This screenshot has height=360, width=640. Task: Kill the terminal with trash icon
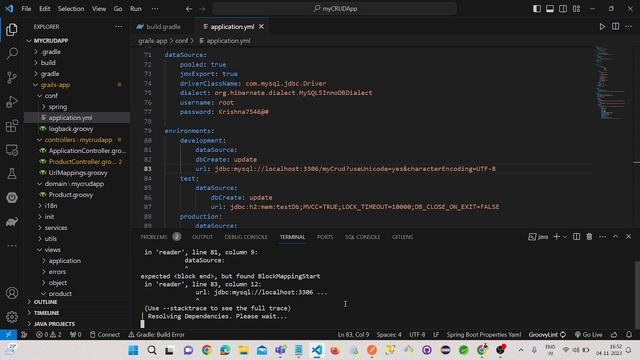point(589,237)
